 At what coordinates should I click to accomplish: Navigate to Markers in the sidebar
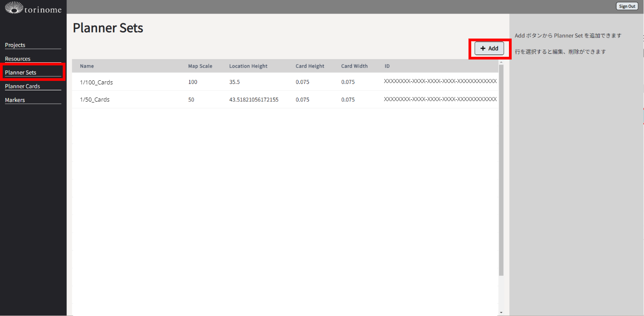click(x=15, y=100)
